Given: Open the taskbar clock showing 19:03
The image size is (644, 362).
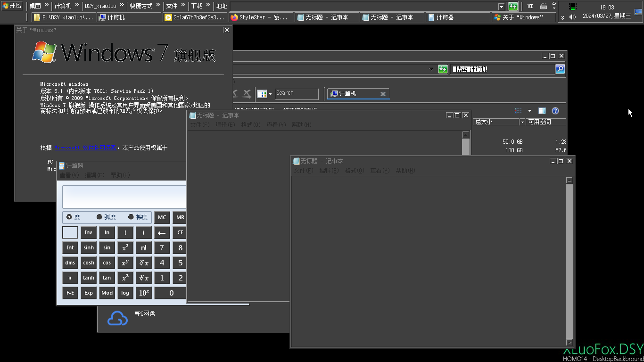Looking at the screenshot, I should (607, 8).
